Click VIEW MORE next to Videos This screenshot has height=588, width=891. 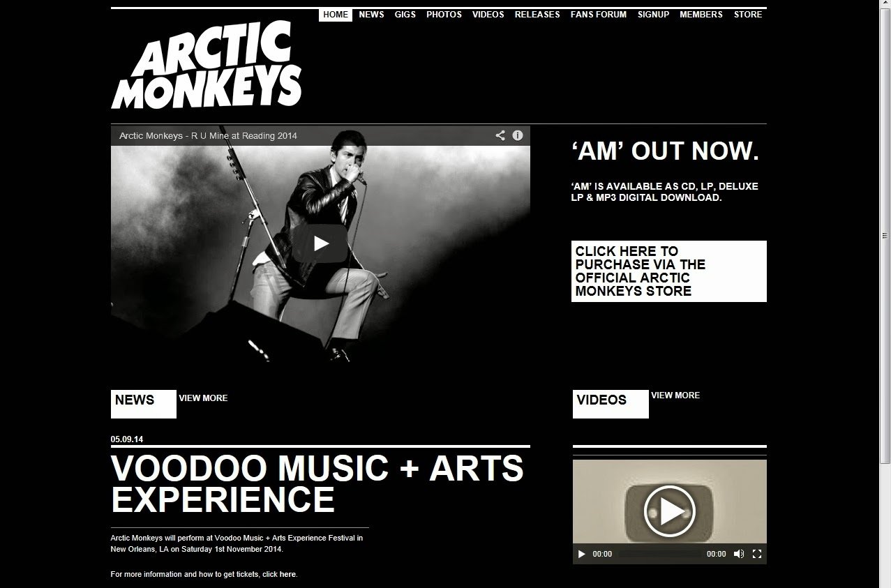675,395
